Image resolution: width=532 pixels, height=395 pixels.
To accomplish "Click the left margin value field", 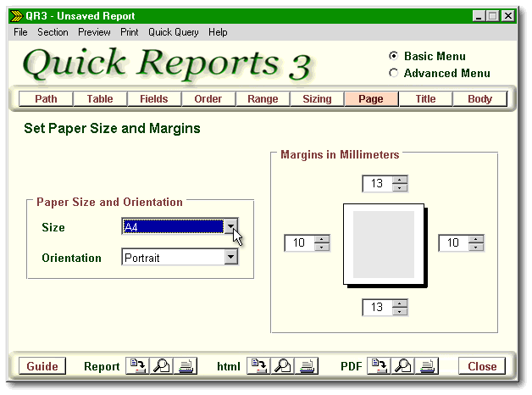I will [299, 242].
